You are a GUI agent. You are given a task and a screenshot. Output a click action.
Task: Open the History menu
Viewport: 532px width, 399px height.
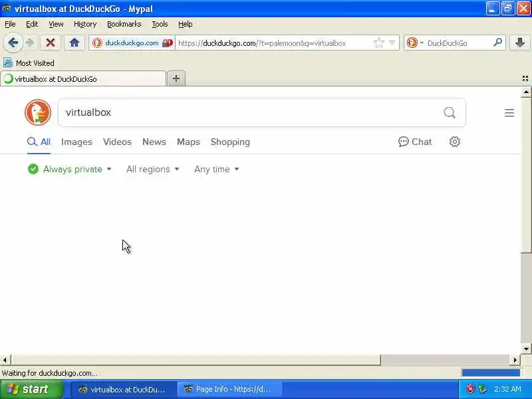(85, 24)
